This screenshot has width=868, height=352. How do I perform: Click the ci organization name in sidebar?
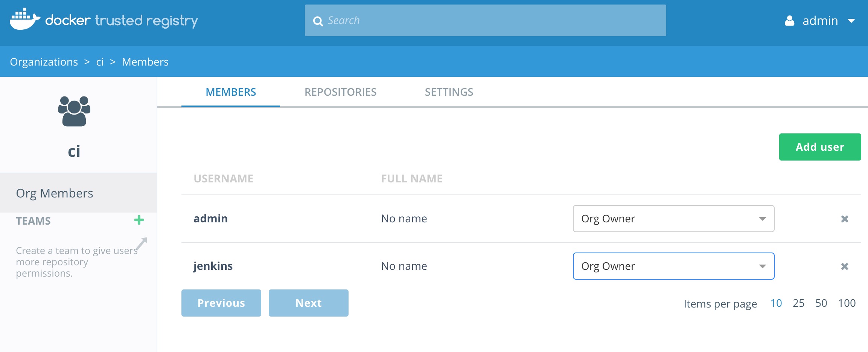pyautogui.click(x=74, y=151)
